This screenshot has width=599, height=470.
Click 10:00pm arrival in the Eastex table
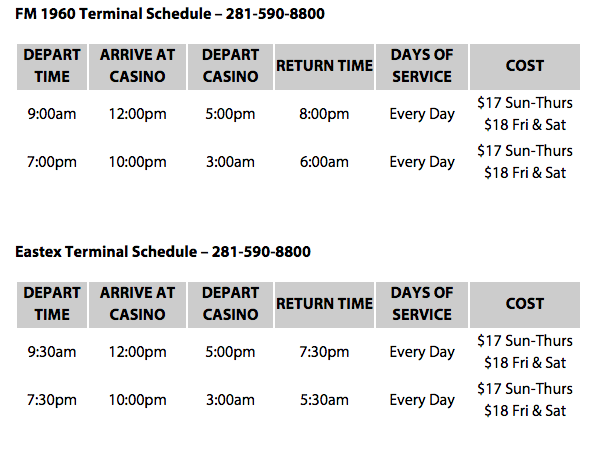138,400
